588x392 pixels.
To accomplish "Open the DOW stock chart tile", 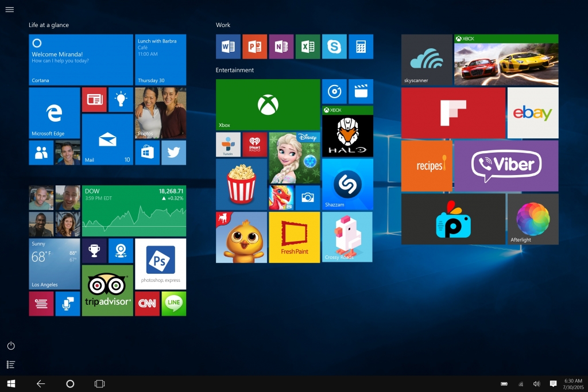I will 134,211.
